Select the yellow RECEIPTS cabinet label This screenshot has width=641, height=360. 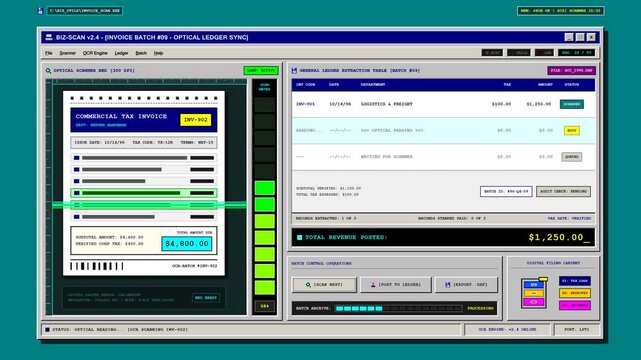574,293
